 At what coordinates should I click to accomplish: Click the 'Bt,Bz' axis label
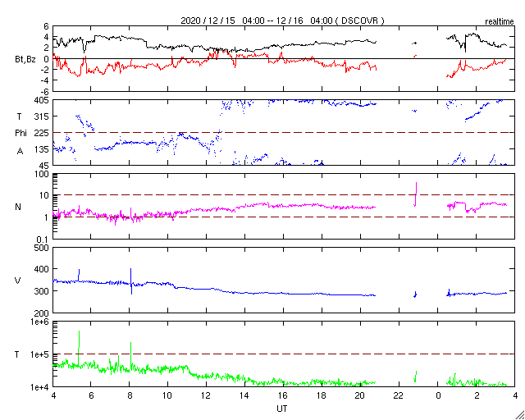[25, 61]
